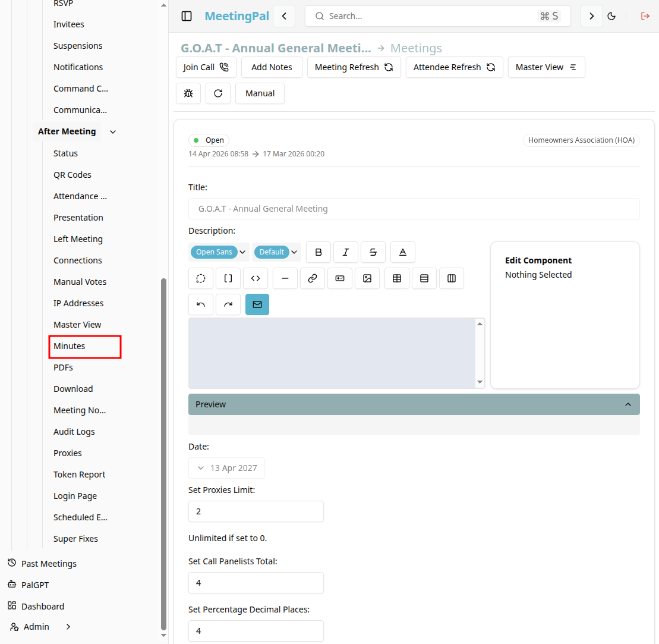This screenshot has width=659, height=644.
Task: Click the Join Call button
Action: click(x=206, y=67)
